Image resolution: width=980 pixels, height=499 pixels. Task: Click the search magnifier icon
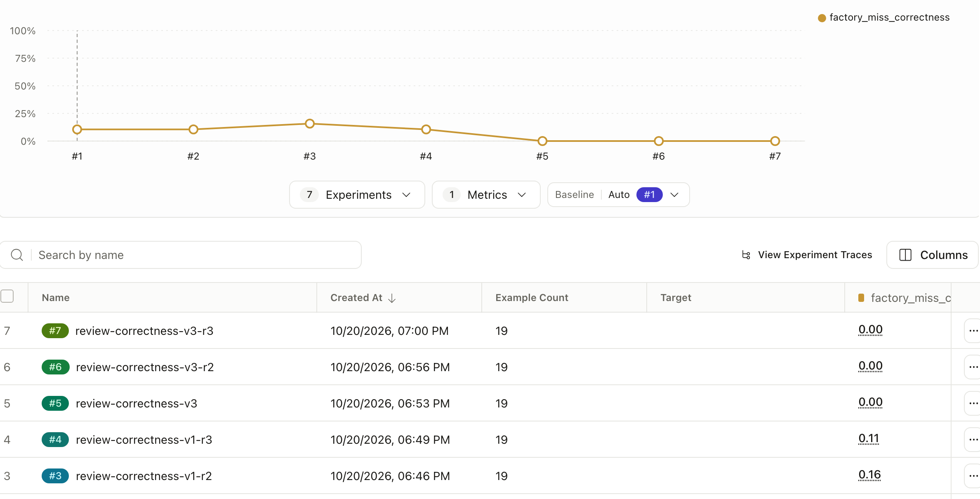(x=17, y=255)
